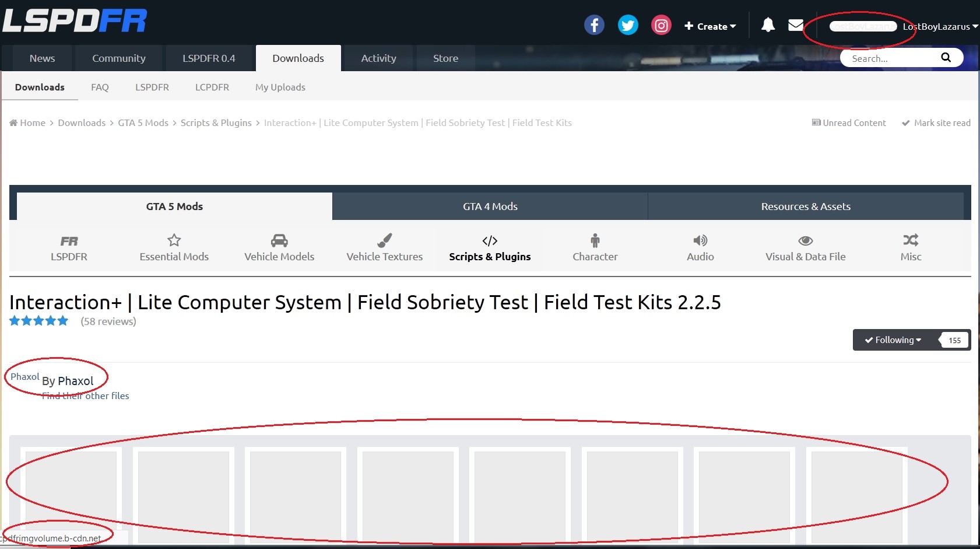Viewport: 980px width, 549px height.
Task: Click the five-star rating display
Action: (38, 321)
